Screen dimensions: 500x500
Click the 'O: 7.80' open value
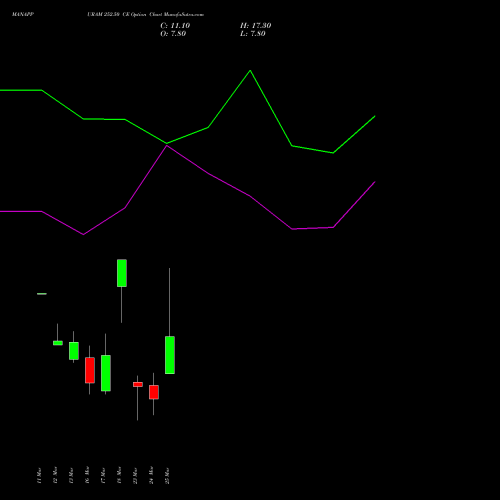click(173, 34)
